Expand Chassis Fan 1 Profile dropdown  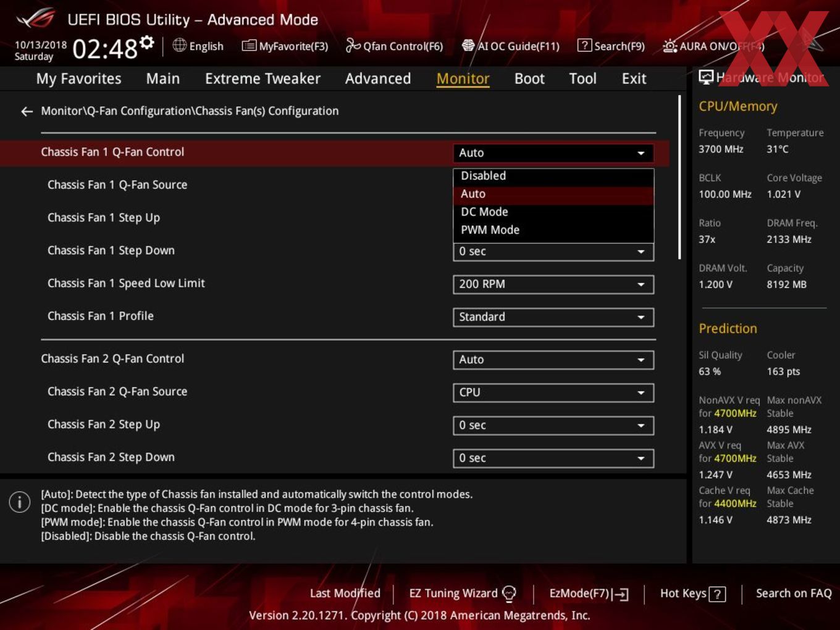pyautogui.click(x=553, y=317)
